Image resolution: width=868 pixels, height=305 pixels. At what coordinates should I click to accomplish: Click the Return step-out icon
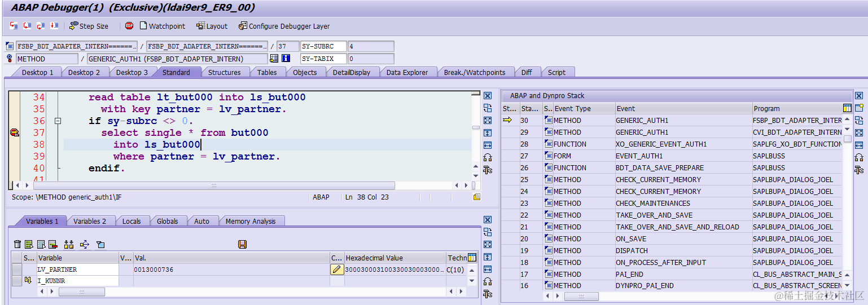41,26
